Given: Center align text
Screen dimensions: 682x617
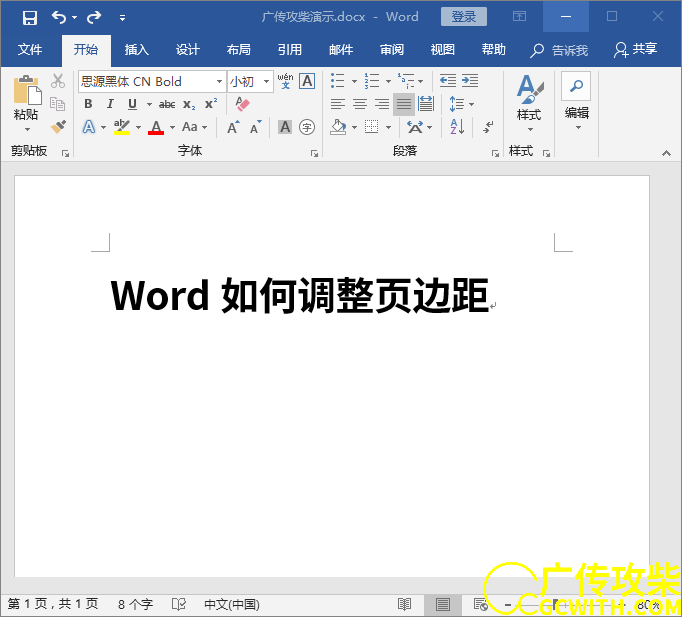Looking at the screenshot, I should [x=360, y=104].
